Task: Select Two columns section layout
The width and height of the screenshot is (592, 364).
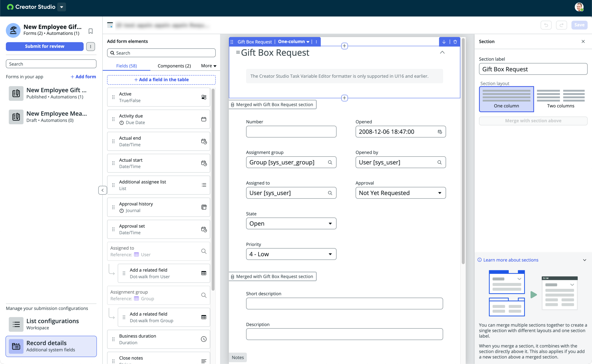Action: (x=560, y=99)
